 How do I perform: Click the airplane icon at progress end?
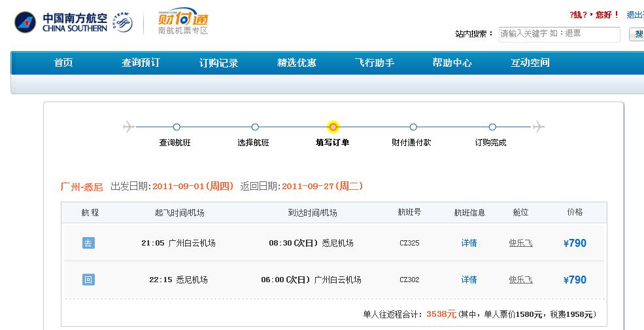tap(539, 126)
